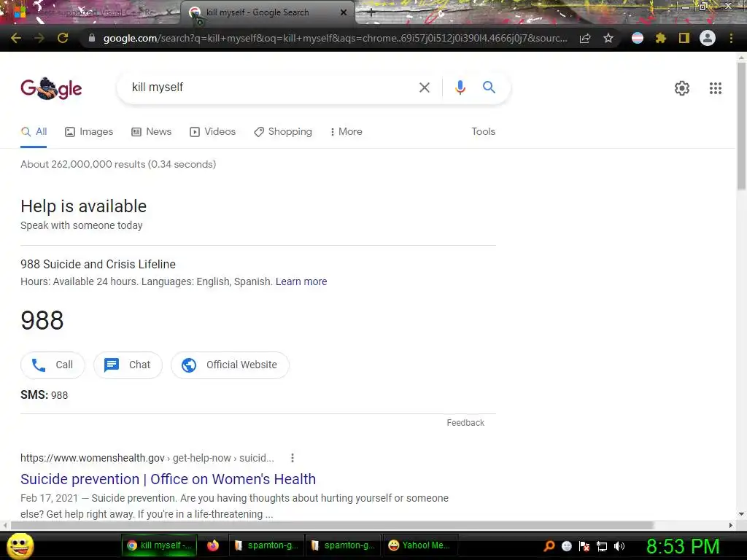Open the second spamton-g taskbar window
Image resolution: width=747 pixels, height=560 pixels.
click(343, 545)
